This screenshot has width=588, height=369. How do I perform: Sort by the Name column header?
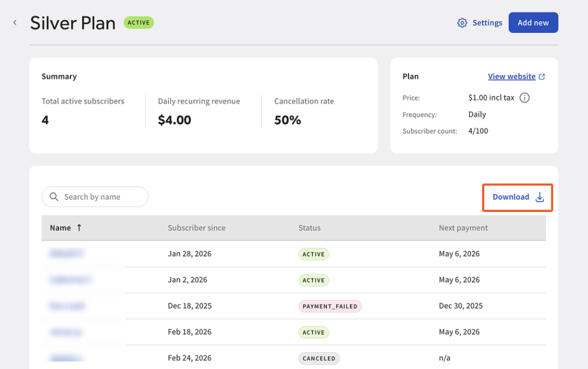point(60,228)
